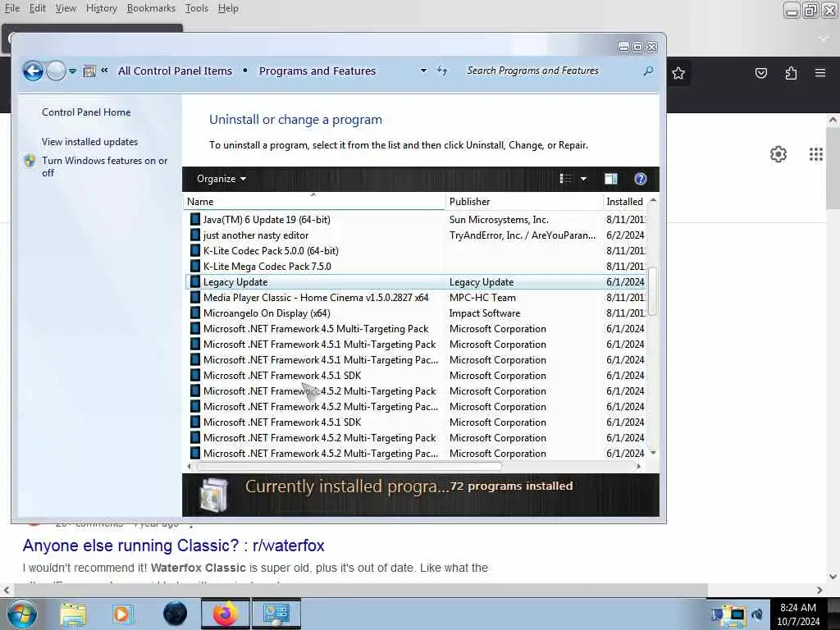Click the taskbar clock showing 8:24 AM

(x=798, y=614)
